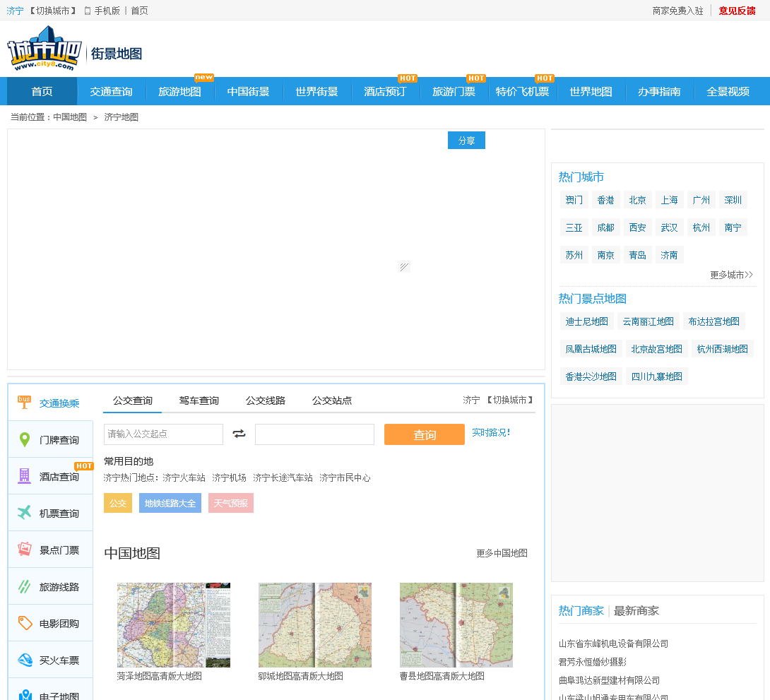Click the green slashes icon for 旅游线路
Image resolution: width=770 pixels, height=700 pixels.
click(24, 586)
